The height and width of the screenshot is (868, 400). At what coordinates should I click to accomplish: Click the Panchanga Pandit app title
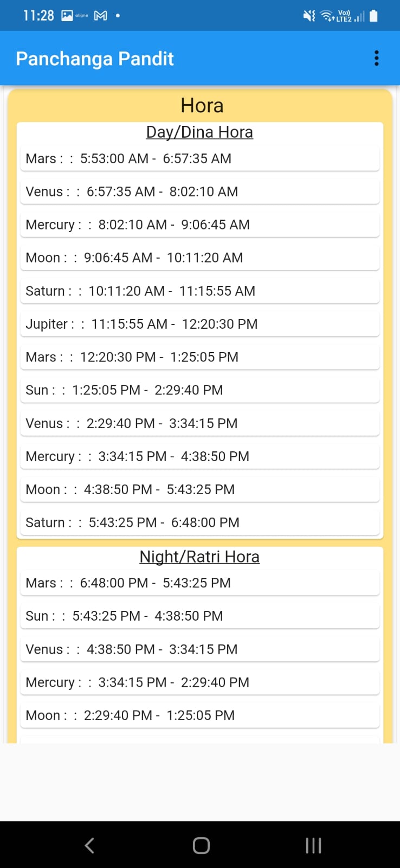[x=95, y=59]
